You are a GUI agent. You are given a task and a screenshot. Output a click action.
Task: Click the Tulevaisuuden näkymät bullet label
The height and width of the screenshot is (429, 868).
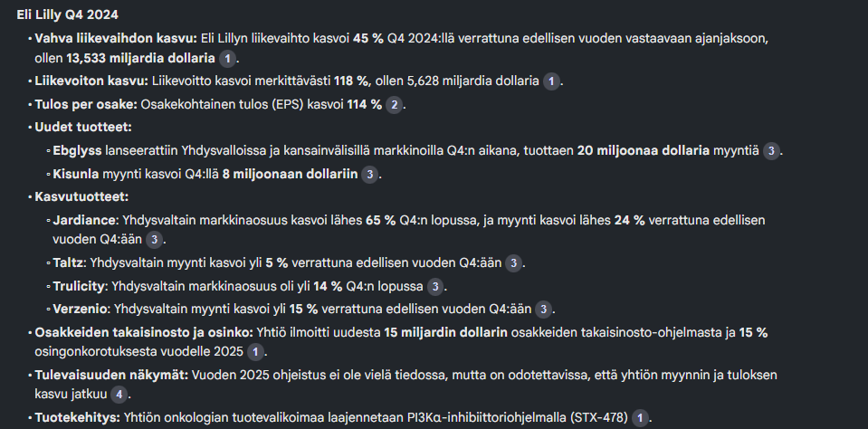pyautogui.click(x=110, y=375)
